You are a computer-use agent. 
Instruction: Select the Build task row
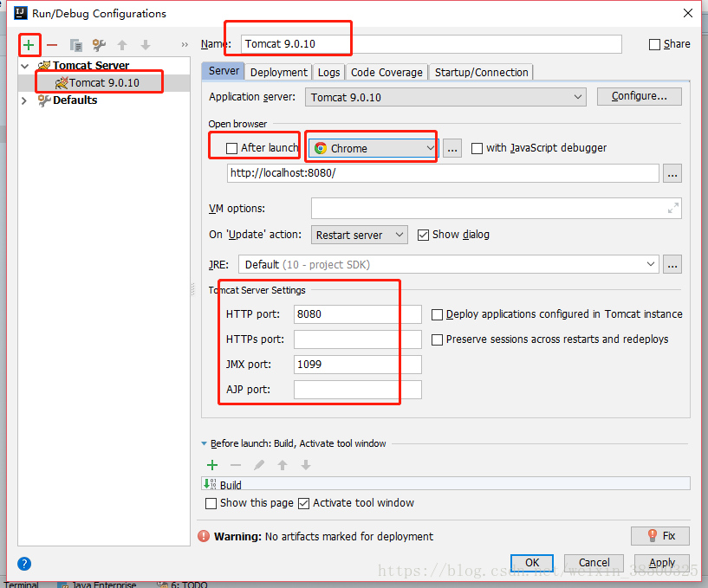click(x=445, y=484)
